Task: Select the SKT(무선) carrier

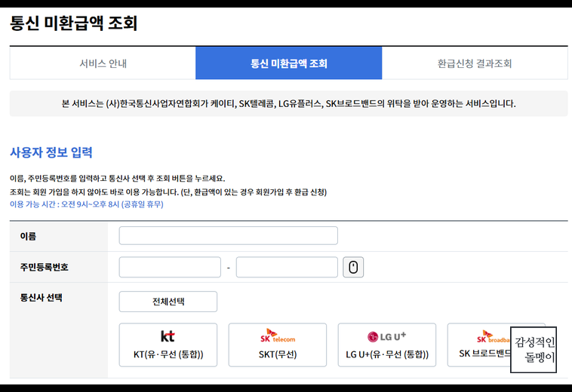Action: point(278,345)
